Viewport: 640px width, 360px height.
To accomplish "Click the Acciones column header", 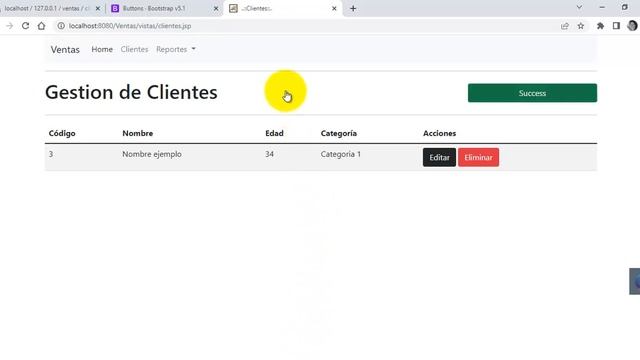I will tap(440, 133).
